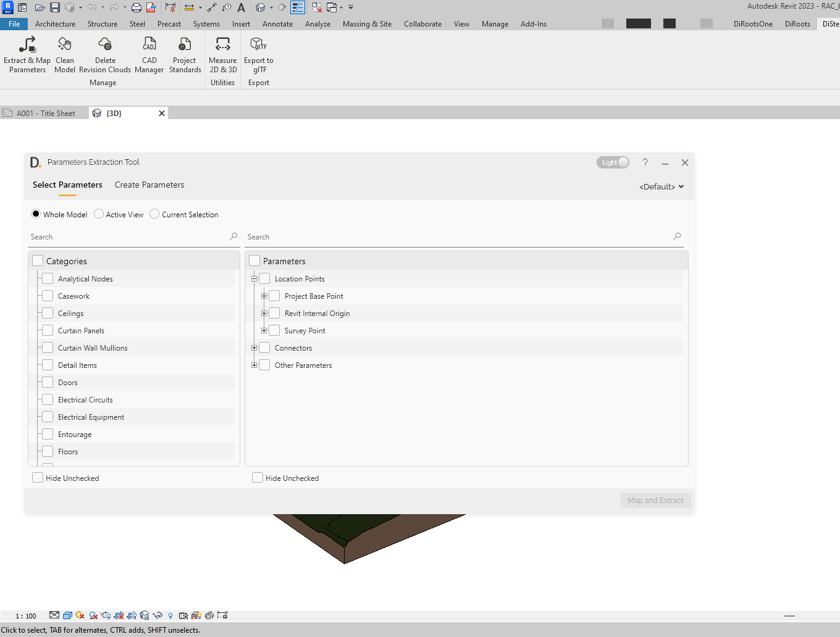Check the Categories header checkbox
This screenshot has width=840, height=637.
pos(37,260)
